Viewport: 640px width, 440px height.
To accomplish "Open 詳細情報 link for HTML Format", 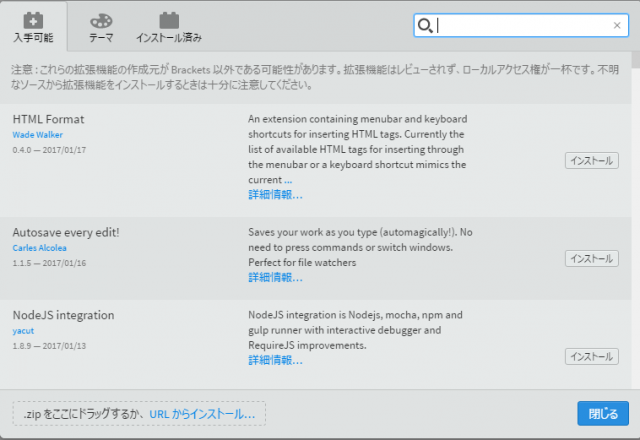I will tap(275, 194).
